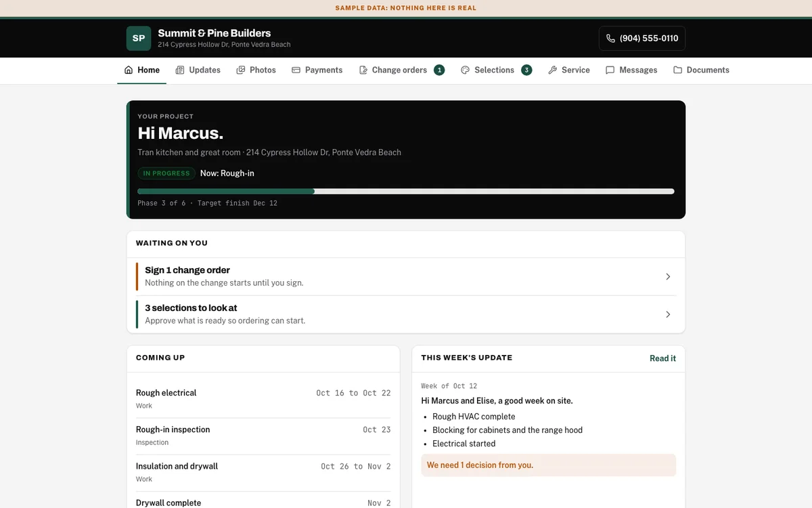Click the Photos images icon
The height and width of the screenshot is (508, 812).
click(240, 70)
